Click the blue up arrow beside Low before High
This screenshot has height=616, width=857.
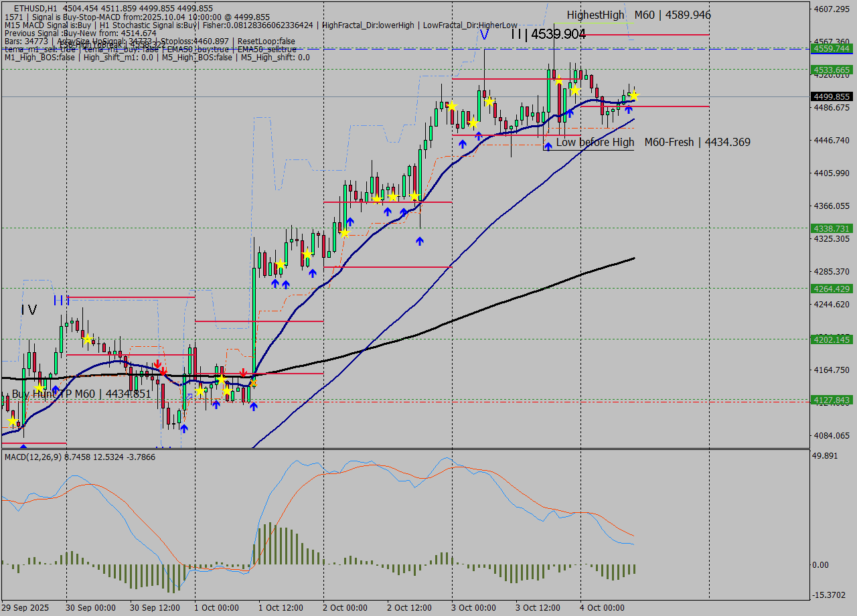[x=548, y=145]
